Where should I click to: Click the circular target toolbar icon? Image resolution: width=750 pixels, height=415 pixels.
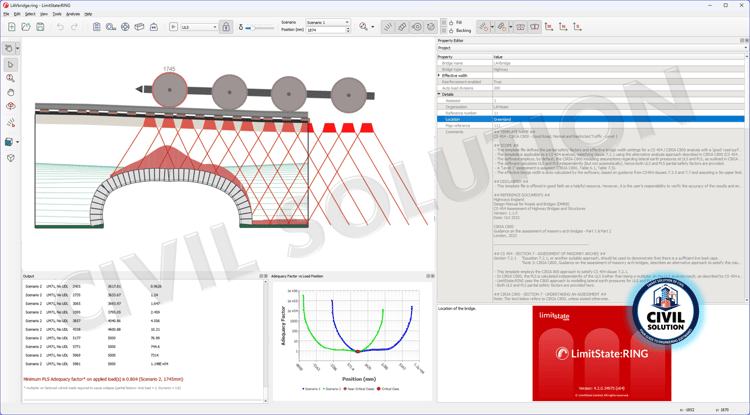click(x=125, y=27)
